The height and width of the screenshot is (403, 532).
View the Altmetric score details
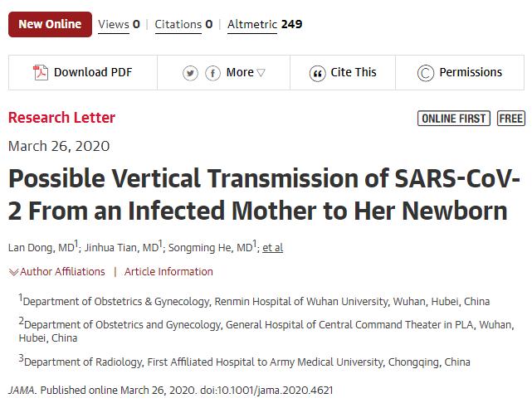point(265,24)
